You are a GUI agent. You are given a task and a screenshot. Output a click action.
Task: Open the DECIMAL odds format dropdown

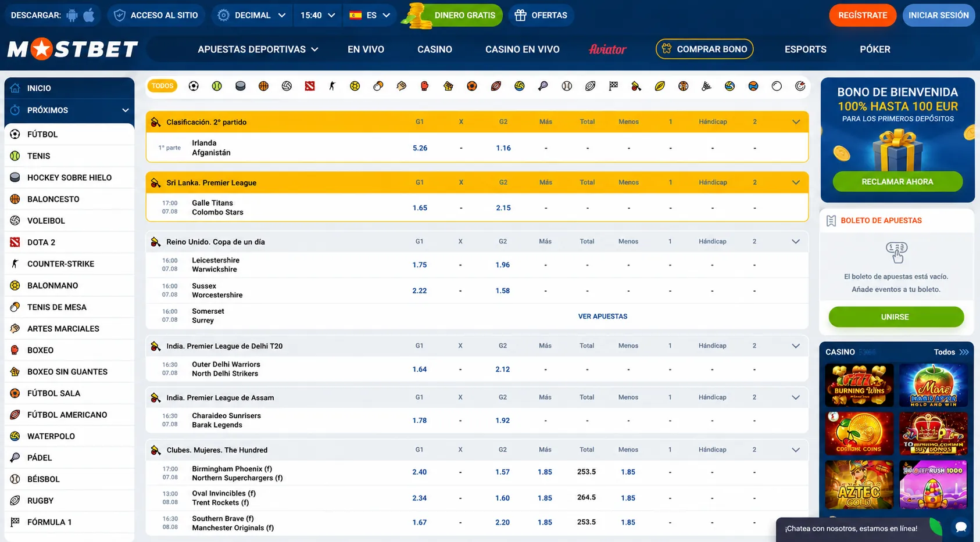pyautogui.click(x=251, y=15)
